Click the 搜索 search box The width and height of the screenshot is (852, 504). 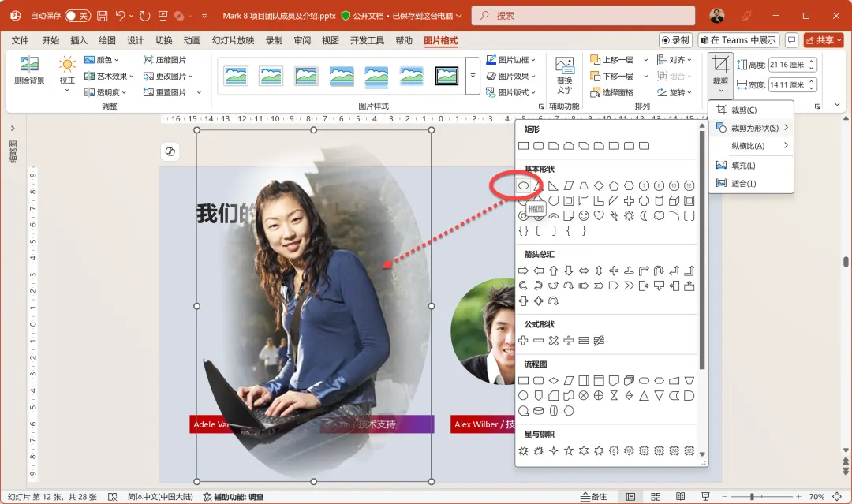tap(584, 16)
